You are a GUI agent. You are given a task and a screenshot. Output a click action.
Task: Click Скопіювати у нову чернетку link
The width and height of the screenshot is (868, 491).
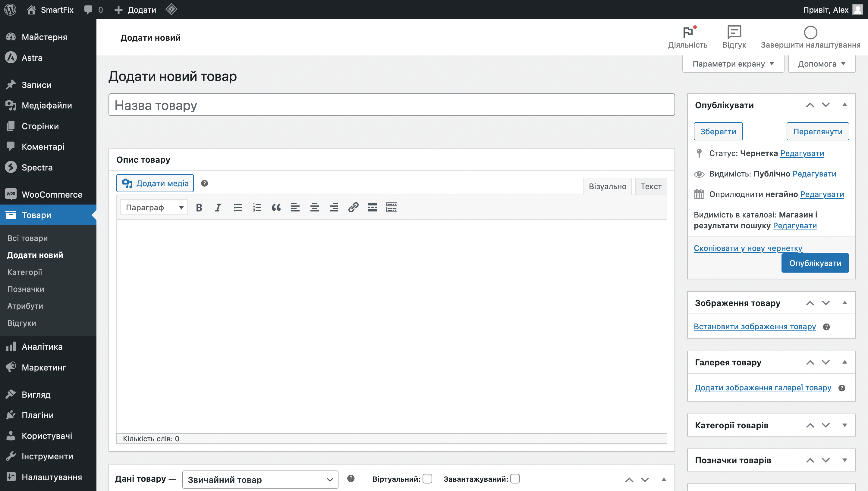[748, 248]
